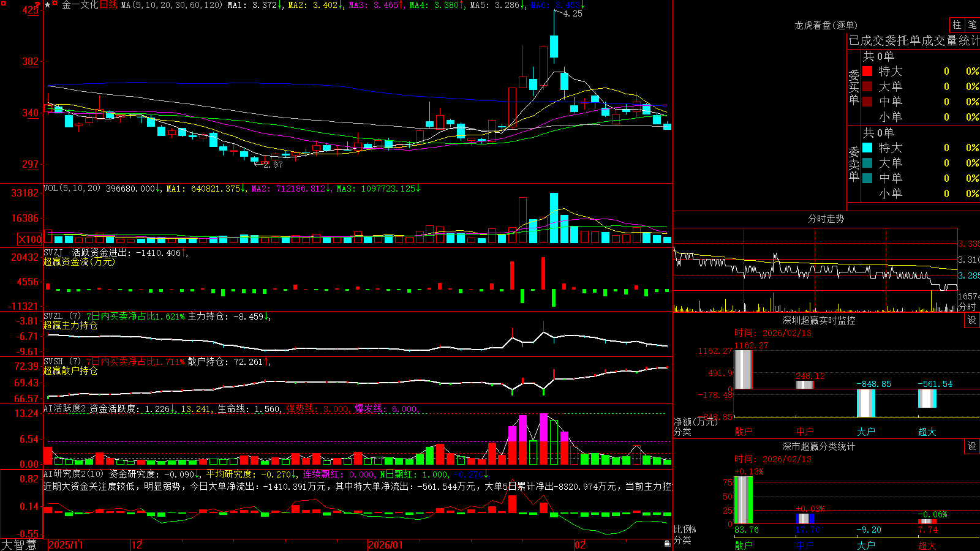Click the 2026/01 timeline date marker
Viewport: 980px width, 551px height.
pyautogui.click(x=385, y=545)
